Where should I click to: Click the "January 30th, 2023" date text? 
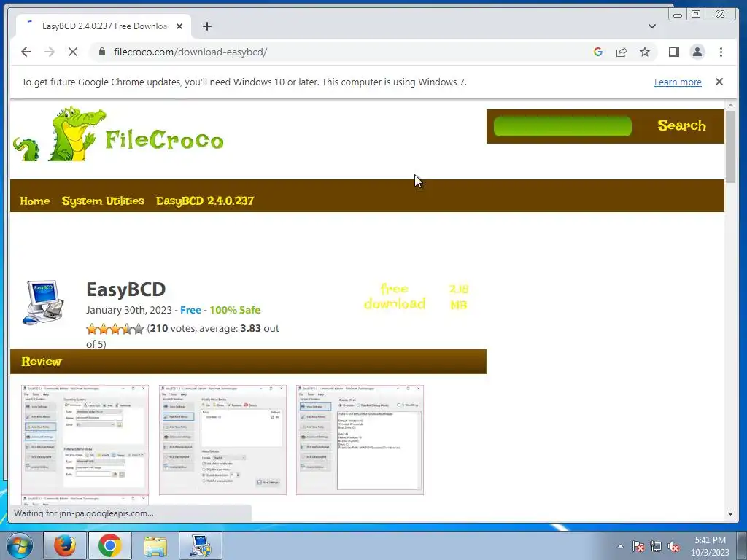click(x=128, y=310)
